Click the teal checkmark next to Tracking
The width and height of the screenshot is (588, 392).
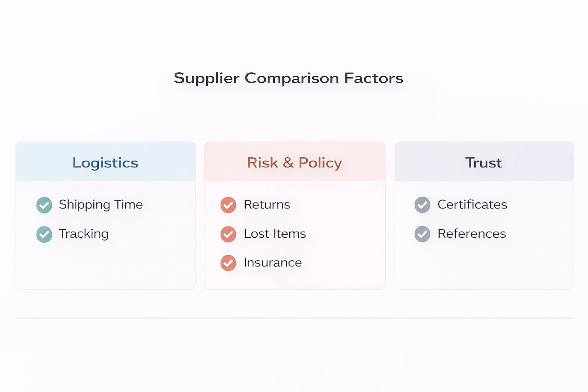[44, 234]
